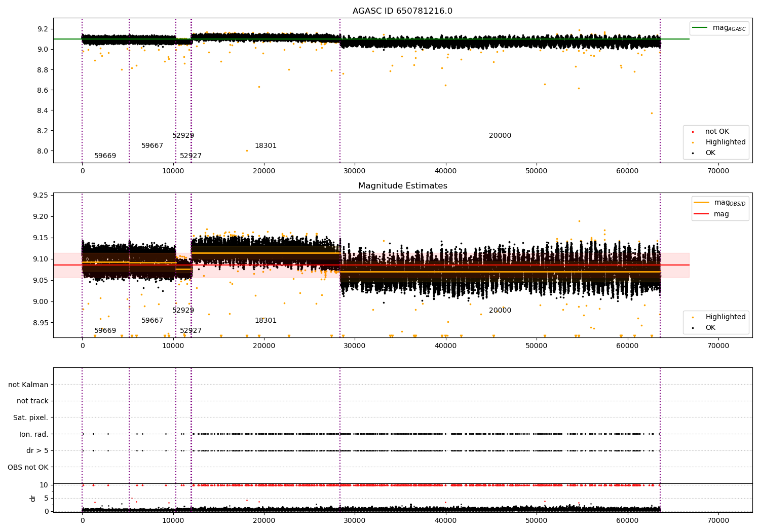Select the 60000 x-axis tick of bottom plot
760x532 pixels.
(x=627, y=520)
